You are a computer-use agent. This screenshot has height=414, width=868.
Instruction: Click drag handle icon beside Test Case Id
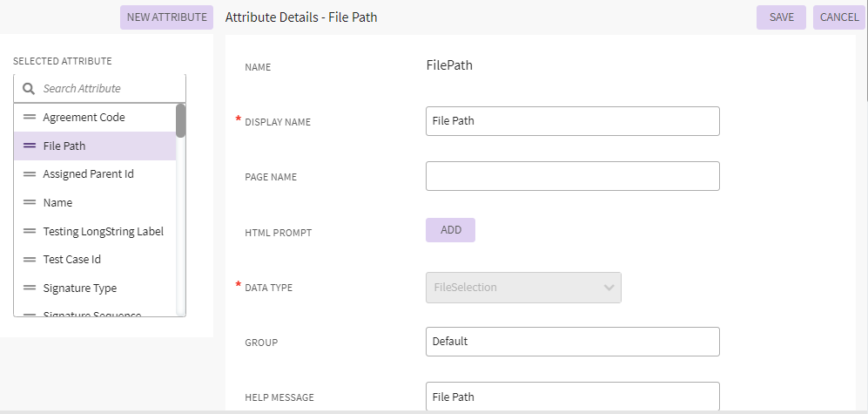(x=30, y=260)
